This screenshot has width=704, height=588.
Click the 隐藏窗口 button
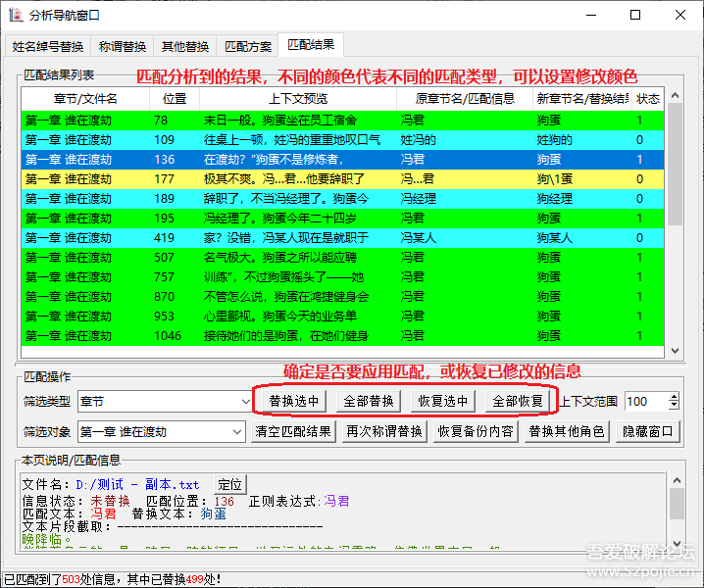(x=648, y=431)
